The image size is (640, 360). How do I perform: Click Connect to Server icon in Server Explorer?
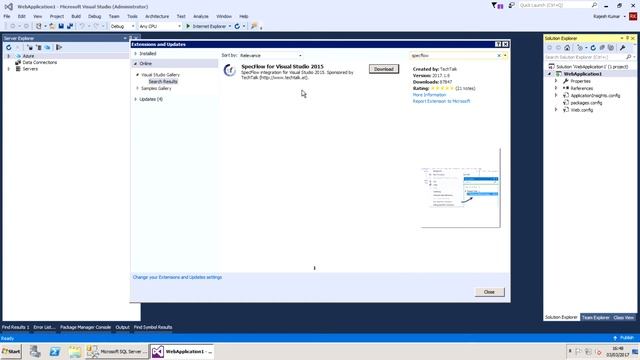39,47
